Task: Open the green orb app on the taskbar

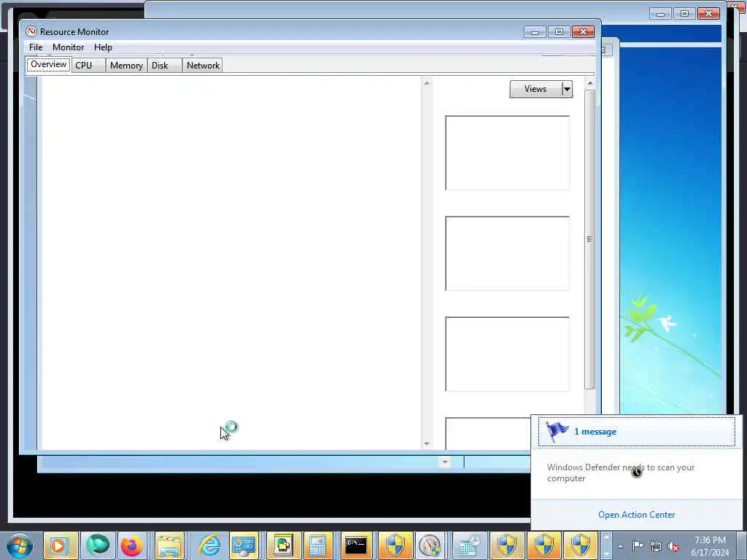Action: point(98,545)
